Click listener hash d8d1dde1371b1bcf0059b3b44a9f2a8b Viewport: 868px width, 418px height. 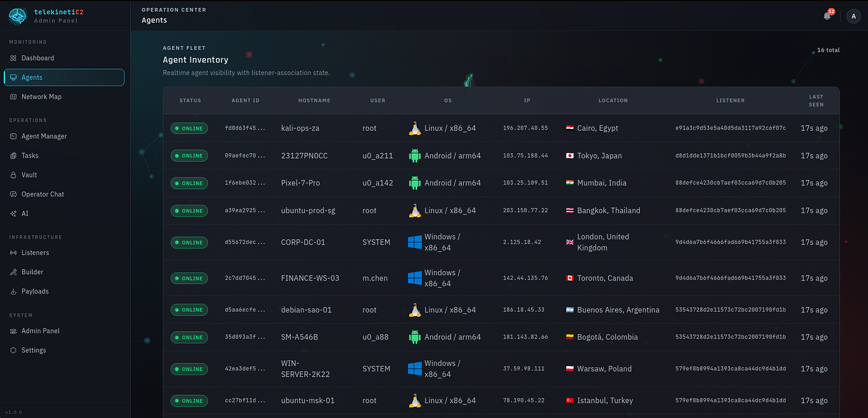(730, 156)
